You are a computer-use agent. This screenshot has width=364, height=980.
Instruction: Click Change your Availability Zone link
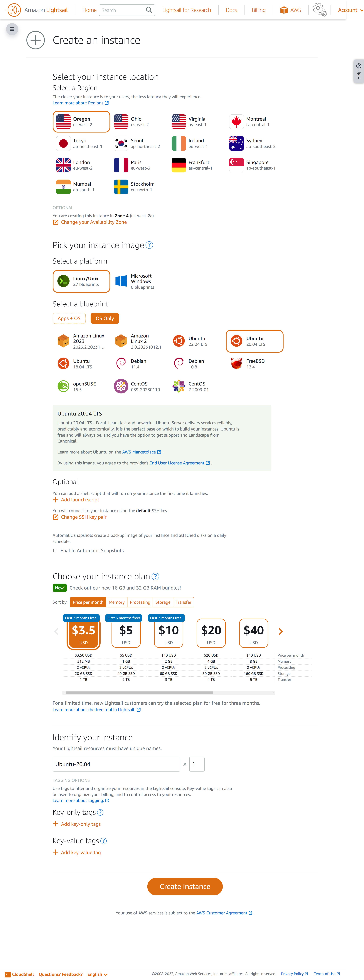(x=93, y=222)
